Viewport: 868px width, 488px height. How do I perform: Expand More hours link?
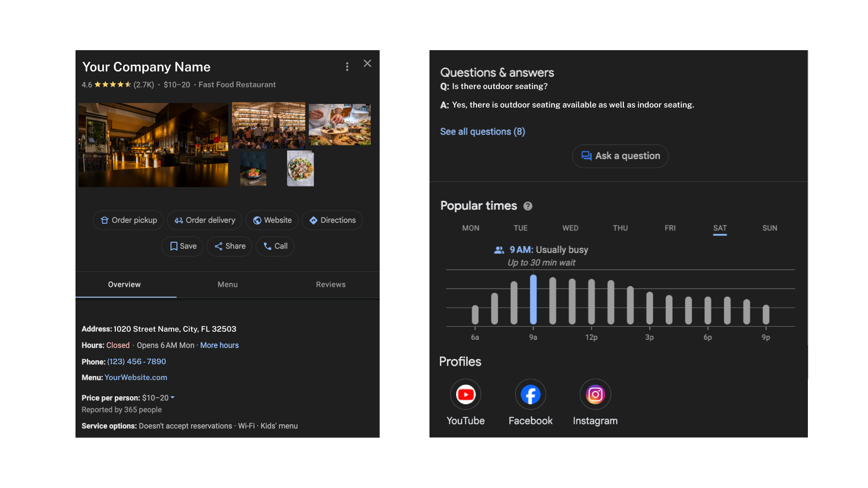point(219,345)
